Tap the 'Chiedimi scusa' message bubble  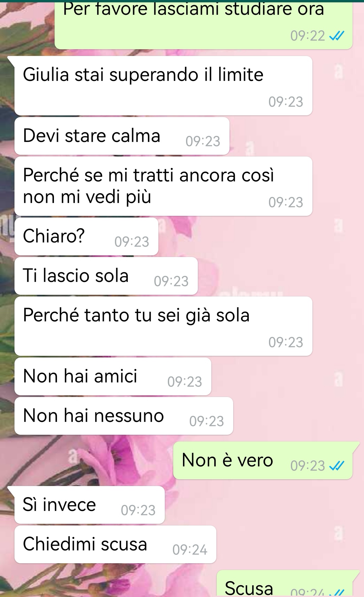[x=115, y=544]
